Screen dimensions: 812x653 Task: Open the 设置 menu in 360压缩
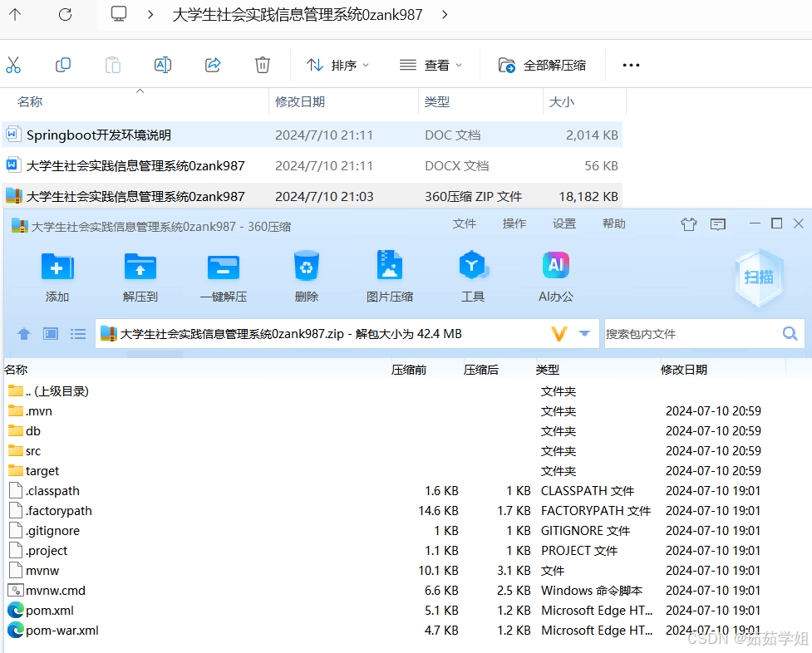pyautogui.click(x=564, y=223)
